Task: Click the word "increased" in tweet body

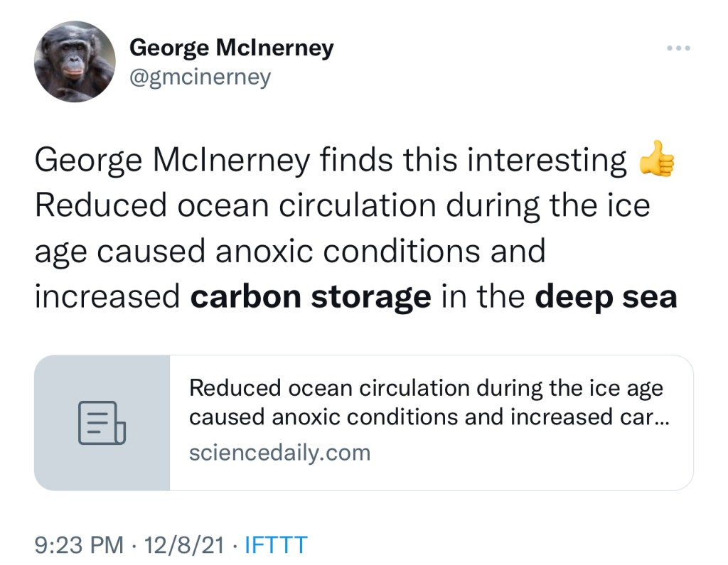Action: pyautogui.click(x=107, y=297)
